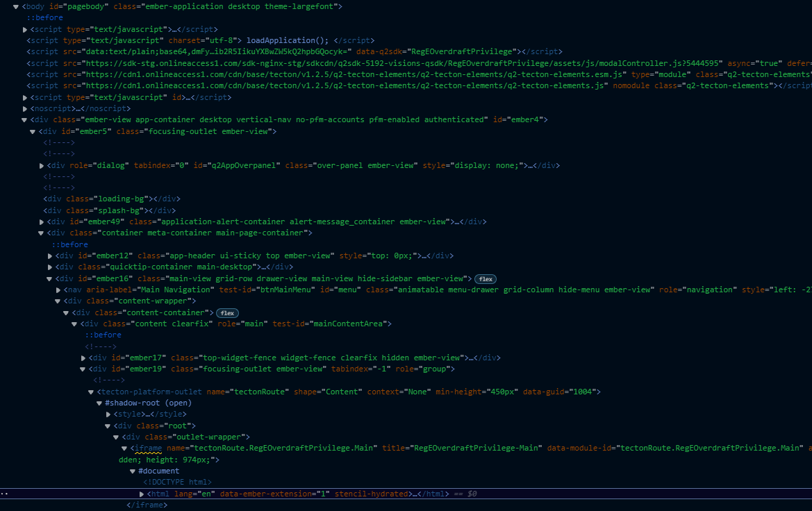Select the loading-bg div row

tap(112, 199)
